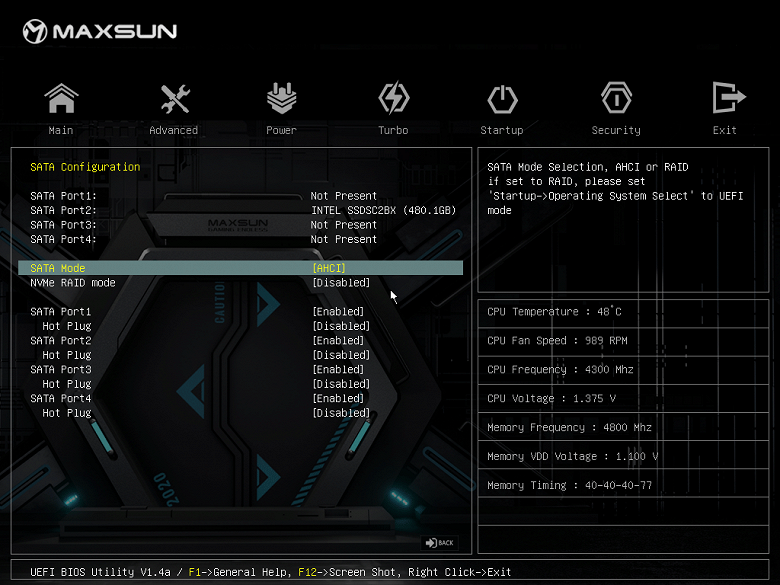
Task: Click the CPU Temperature reading
Action: point(554,311)
